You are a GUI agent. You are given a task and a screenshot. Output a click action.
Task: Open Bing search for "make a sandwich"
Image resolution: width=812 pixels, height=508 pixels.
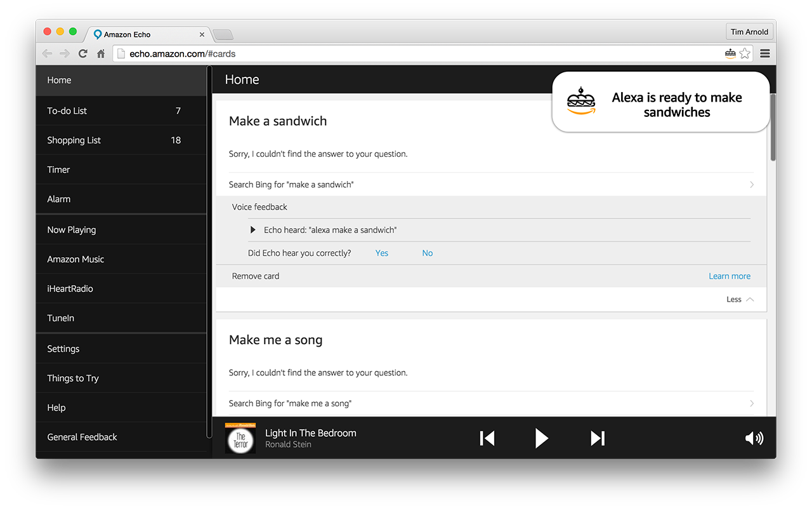[x=491, y=185]
